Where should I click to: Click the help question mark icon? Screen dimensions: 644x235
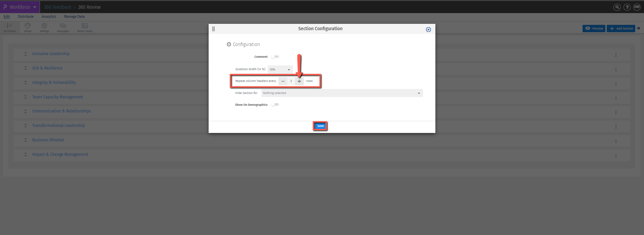point(627,7)
